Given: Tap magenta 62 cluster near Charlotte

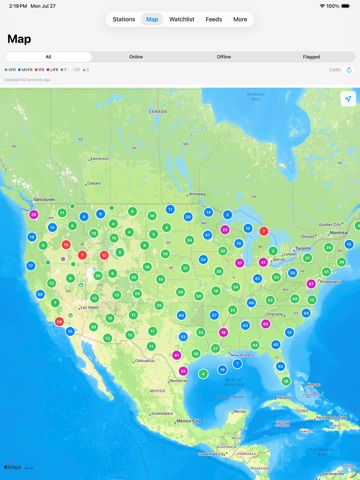Looking at the screenshot, I should click(265, 323).
